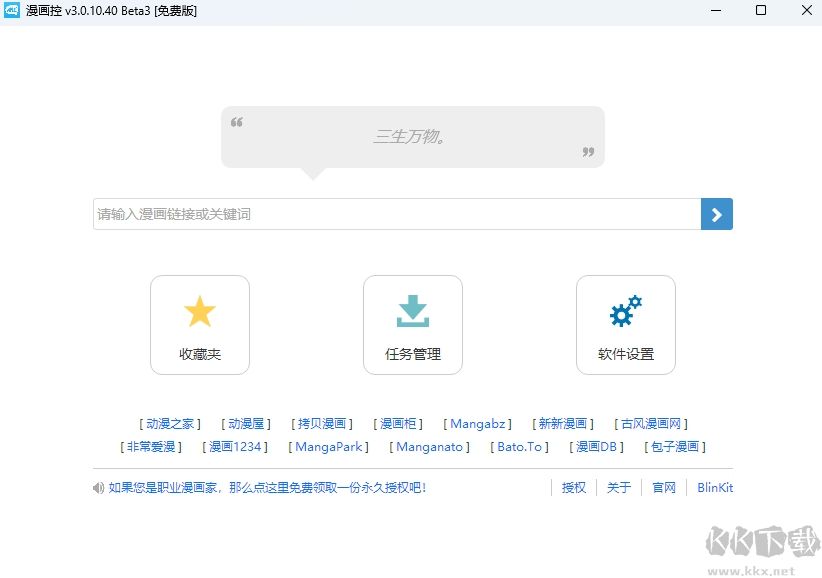Open the 授权 authorization page

573,487
